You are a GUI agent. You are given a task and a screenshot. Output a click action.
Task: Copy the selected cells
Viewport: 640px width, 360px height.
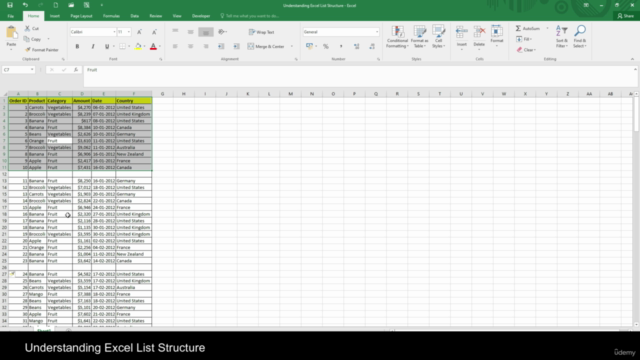tap(33, 39)
